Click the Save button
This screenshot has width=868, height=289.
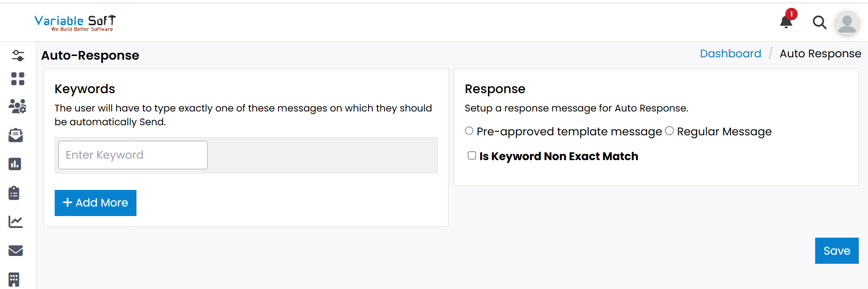click(836, 251)
